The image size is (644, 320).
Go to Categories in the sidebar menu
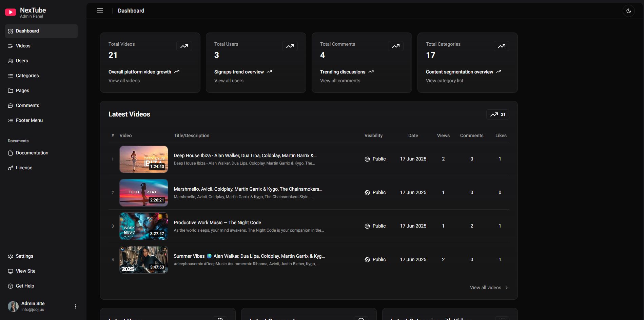[27, 76]
